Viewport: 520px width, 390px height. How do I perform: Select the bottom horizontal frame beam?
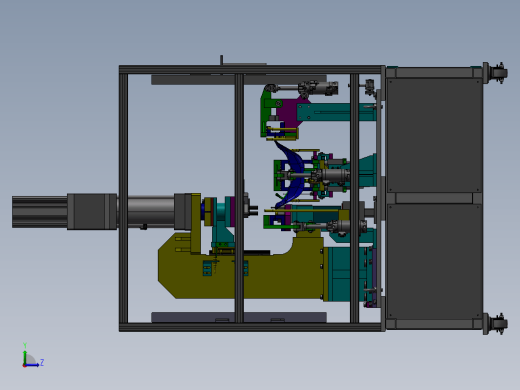(252, 327)
